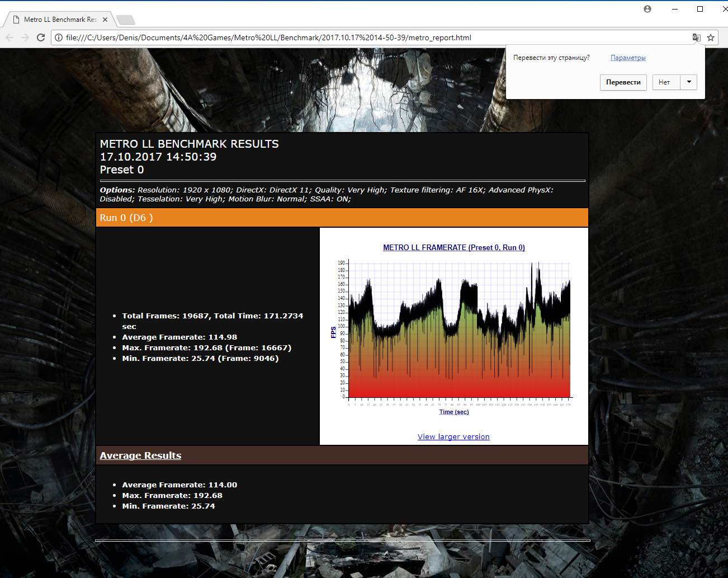Open the Chrome user profile icon
728x578 pixels.
tap(647, 9)
